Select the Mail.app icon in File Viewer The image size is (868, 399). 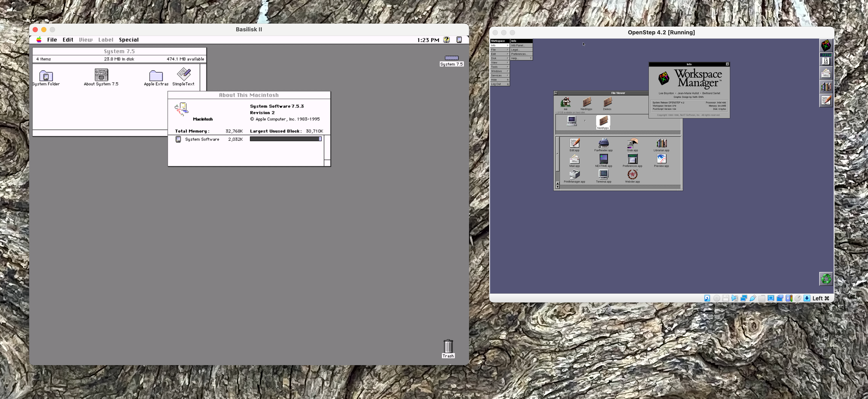pyautogui.click(x=574, y=159)
